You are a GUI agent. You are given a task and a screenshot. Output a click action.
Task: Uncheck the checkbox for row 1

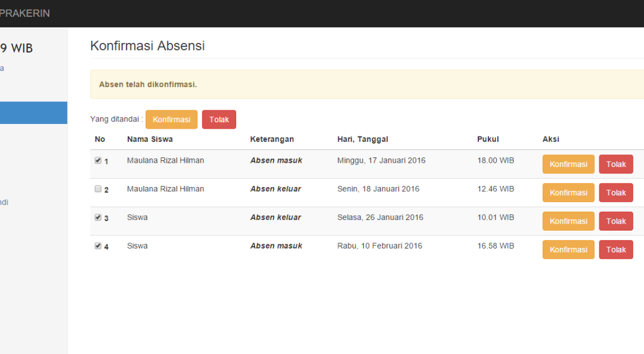tap(98, 160)
